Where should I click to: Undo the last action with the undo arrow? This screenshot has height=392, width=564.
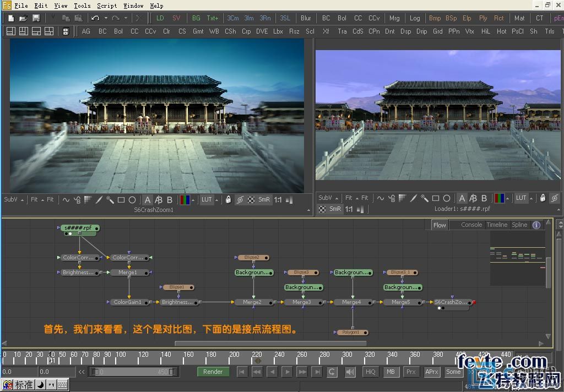pyautogui.click(x=95, y=18)
